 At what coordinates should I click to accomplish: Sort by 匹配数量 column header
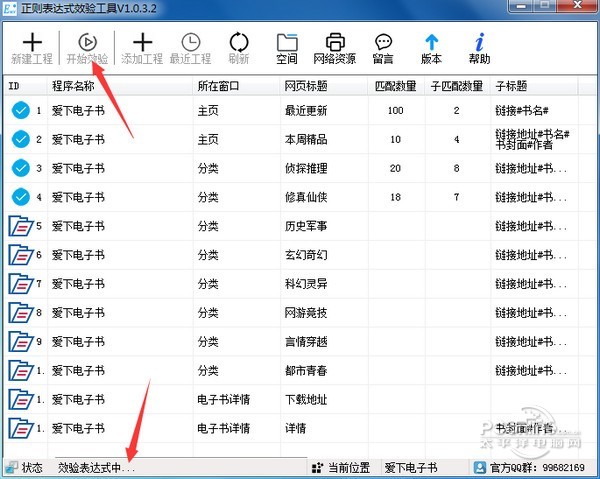coord(395,86)
